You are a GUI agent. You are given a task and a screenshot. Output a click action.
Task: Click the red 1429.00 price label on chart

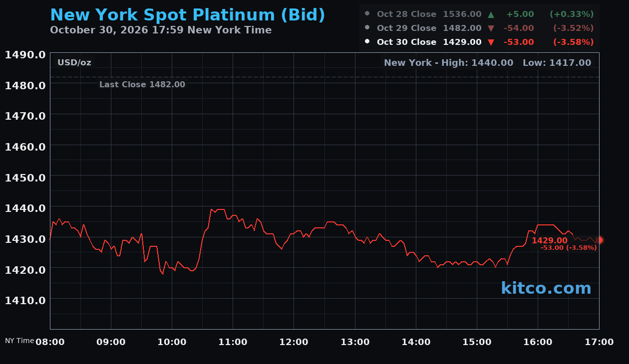pos(550,240)
